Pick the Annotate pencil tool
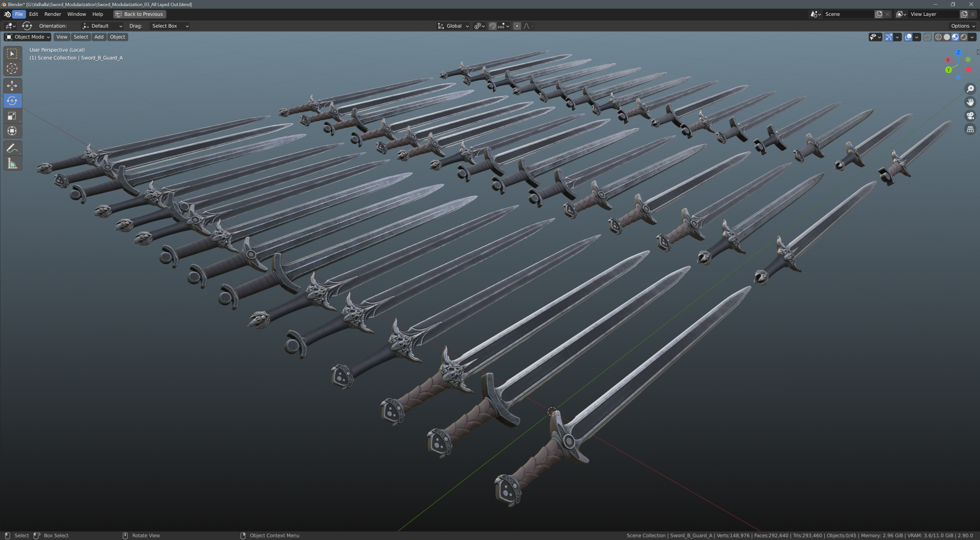The width and height of the screenshot is (980, 540). pos(12,148)
